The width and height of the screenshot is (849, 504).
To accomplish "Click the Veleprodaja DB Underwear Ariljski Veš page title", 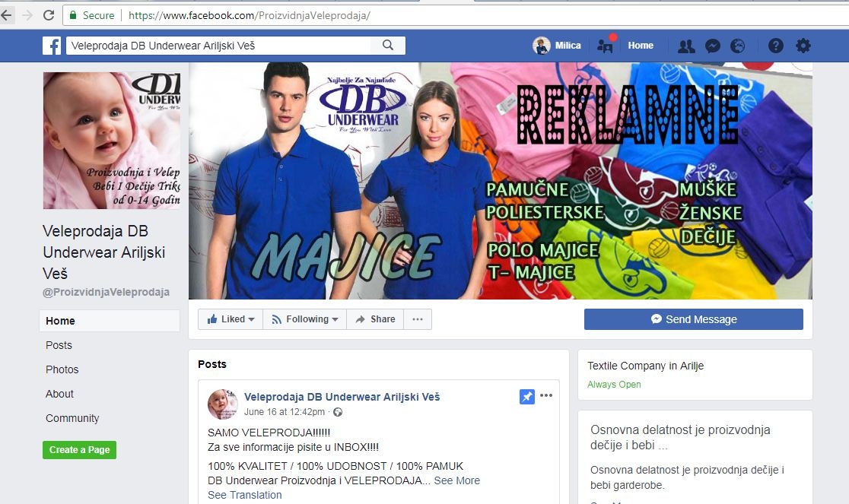I will [x=104, y=252].
